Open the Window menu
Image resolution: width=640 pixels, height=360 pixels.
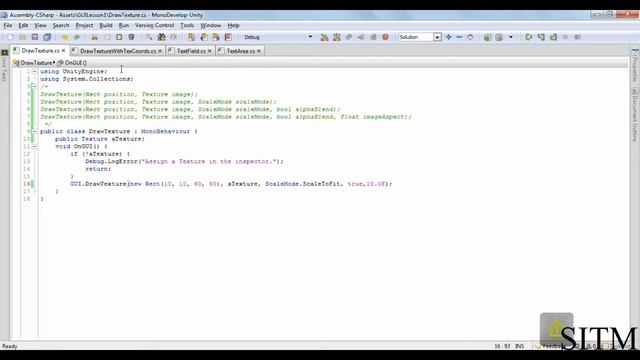coord(210,25)
